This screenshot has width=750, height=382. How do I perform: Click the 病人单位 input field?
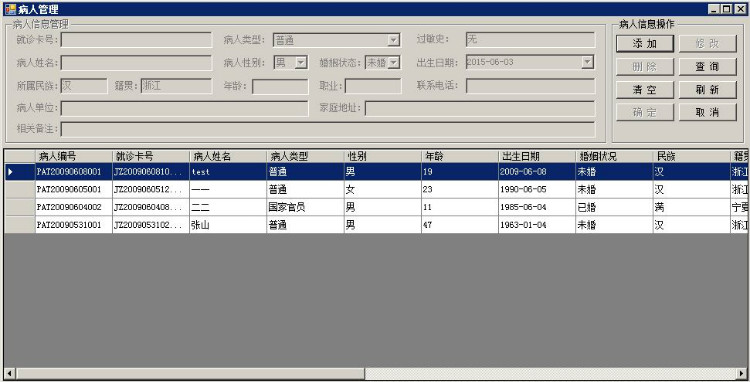(185, 108)
